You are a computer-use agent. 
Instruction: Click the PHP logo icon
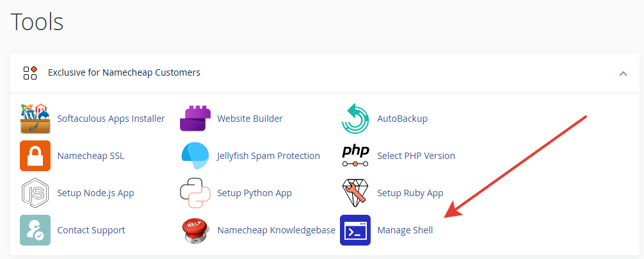pos(355,156)
